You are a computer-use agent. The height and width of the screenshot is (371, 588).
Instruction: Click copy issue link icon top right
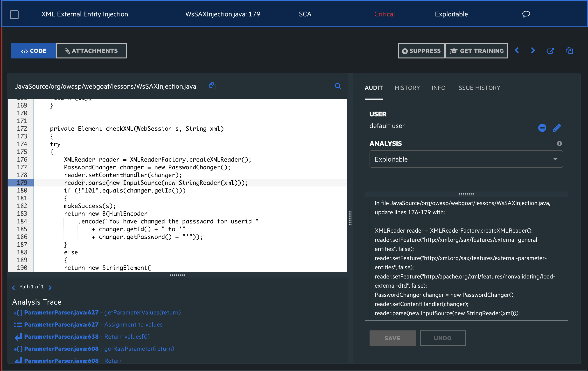coord(569,50)
